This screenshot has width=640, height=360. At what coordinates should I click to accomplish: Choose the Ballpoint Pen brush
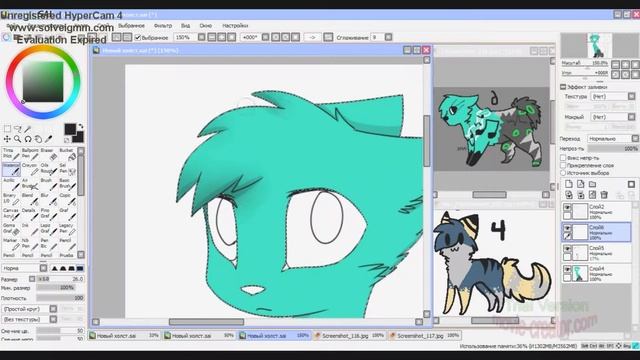point(31,154)
